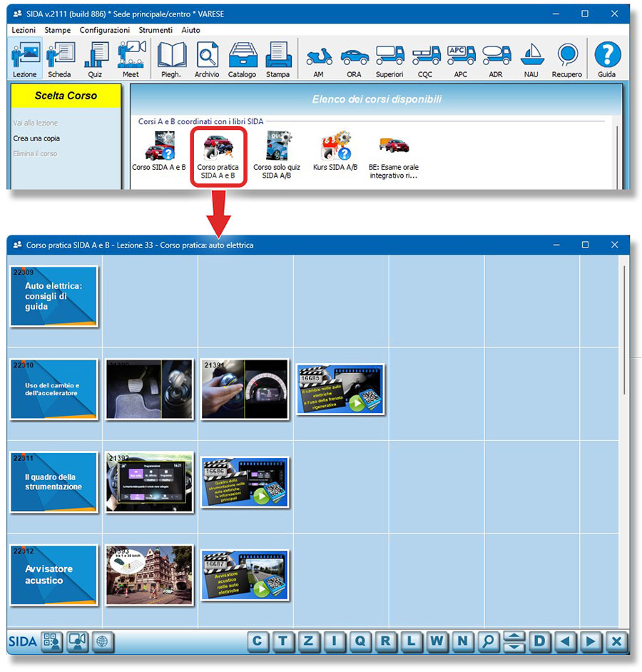This screenshot has width=642, height=672.
Task: Click the Catalogo drawer icon
Action: pyautogui.click(x=242, y=59)
